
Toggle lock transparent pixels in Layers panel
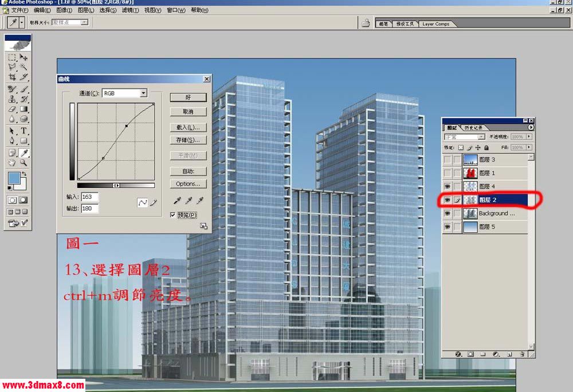coord(461,148)
